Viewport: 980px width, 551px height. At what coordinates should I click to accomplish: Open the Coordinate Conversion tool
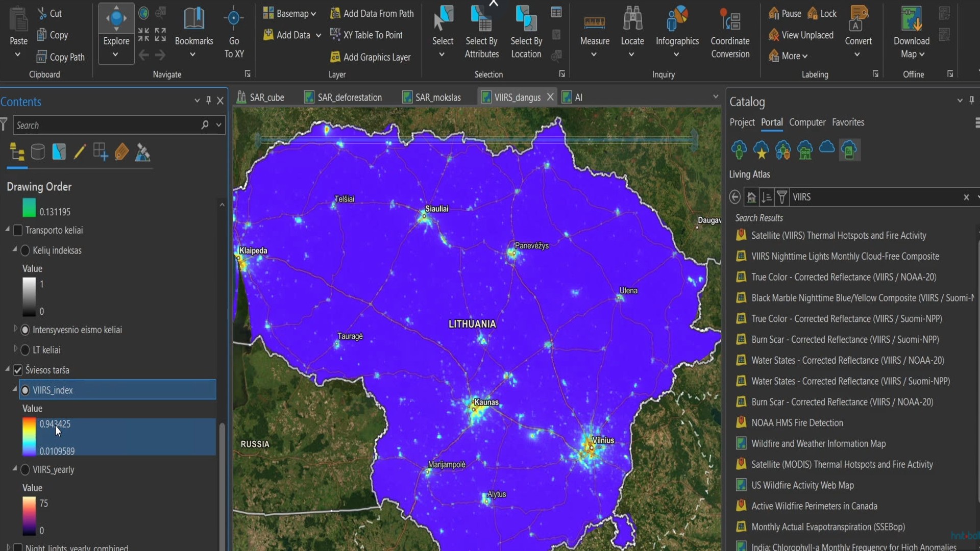(730, 20)
